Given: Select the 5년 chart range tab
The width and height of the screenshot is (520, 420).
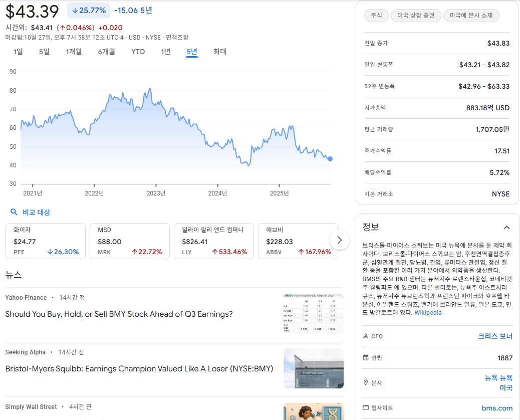Looking at the screenshot, I should [x=192, y=52].
